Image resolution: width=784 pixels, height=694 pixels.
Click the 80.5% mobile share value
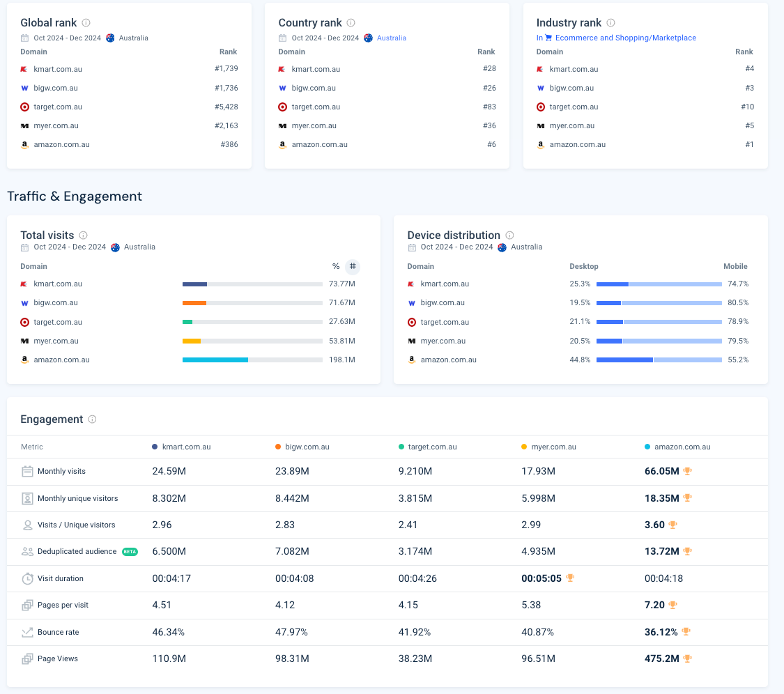pos(738,303)
